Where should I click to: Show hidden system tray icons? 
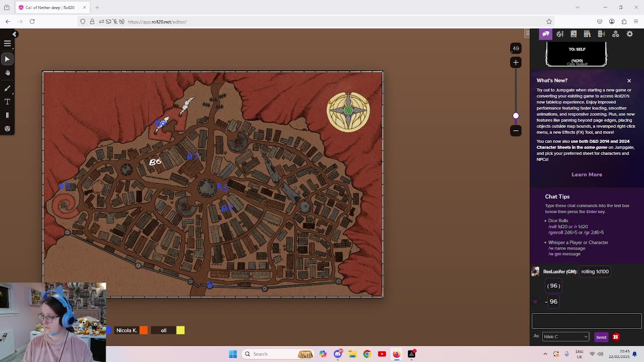point(545,354)
